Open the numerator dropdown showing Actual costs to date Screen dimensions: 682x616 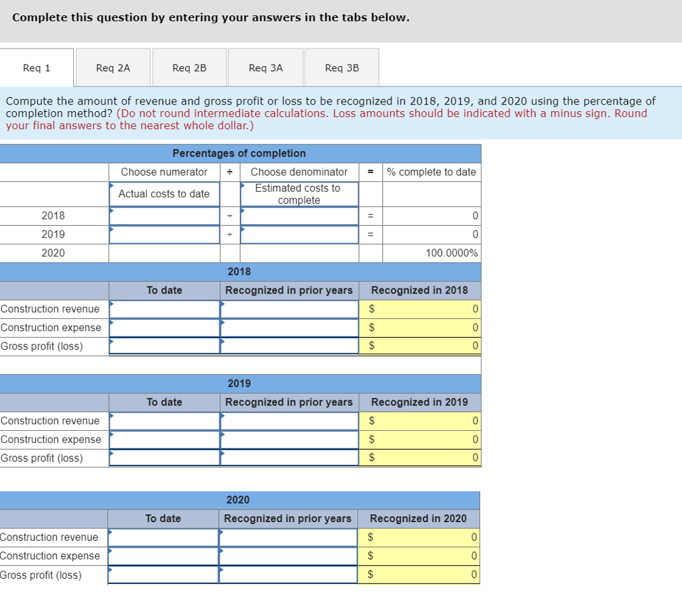(x=165, y=194)
